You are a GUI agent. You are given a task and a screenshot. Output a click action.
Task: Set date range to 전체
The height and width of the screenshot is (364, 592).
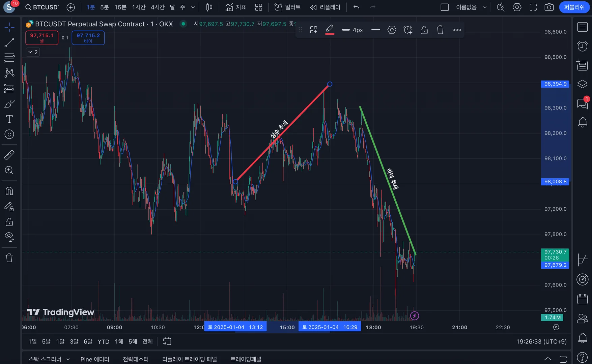pyautogui.click(x=147, y=341)
